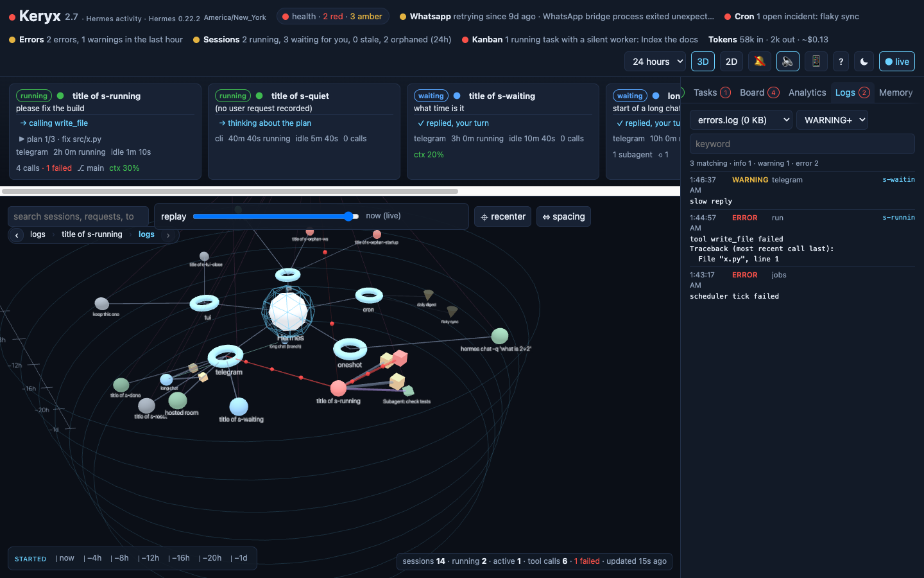Open the Tasks tab
Screen dimensions: 924x578
click(x=712, y=92)
